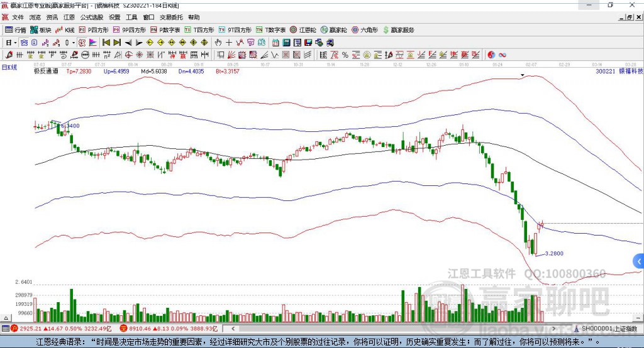Open the 工具 menu
The image size is (644, 348).
pyautogui.click(x=131, y=17)
